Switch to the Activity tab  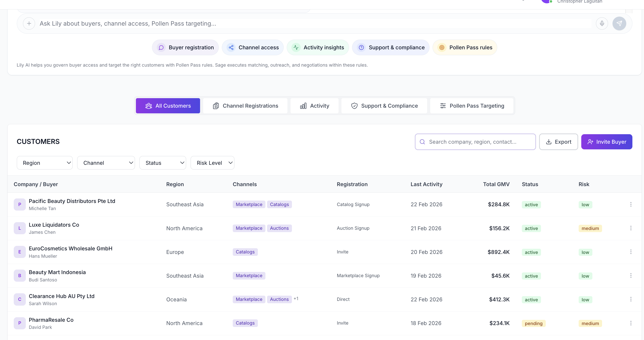pos(314,106)
